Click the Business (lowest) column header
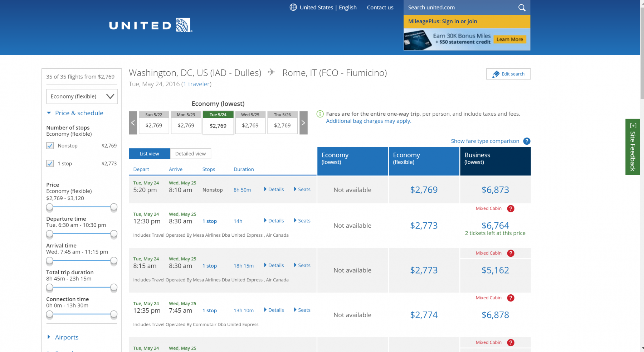Image resolution: width=644 pixels, height=352 pixels. point(496,161)
